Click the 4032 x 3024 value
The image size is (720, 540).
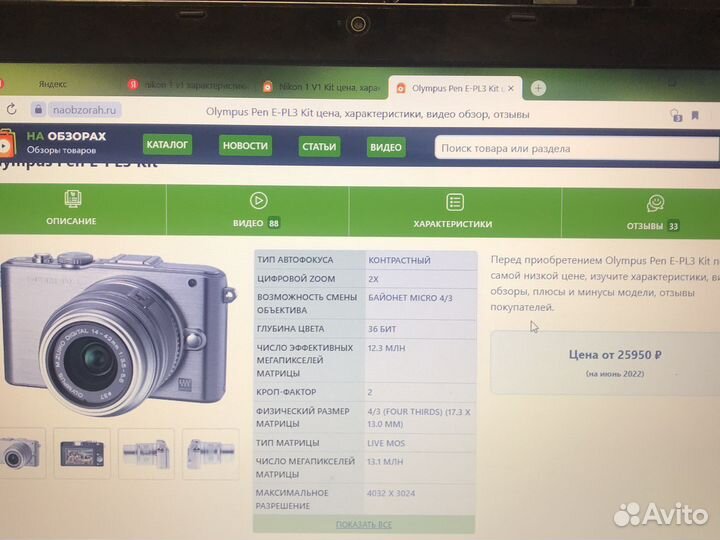[391, 493]
